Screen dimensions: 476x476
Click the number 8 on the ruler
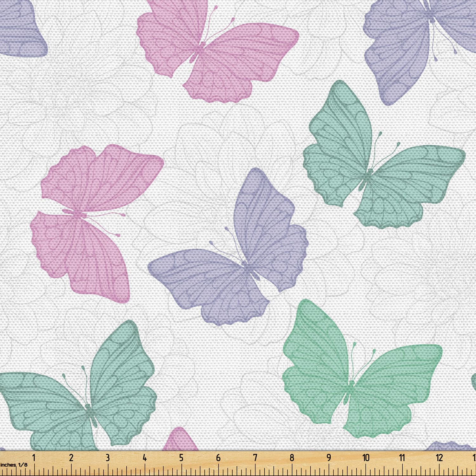pyautogui.click(x=292, y=458)
